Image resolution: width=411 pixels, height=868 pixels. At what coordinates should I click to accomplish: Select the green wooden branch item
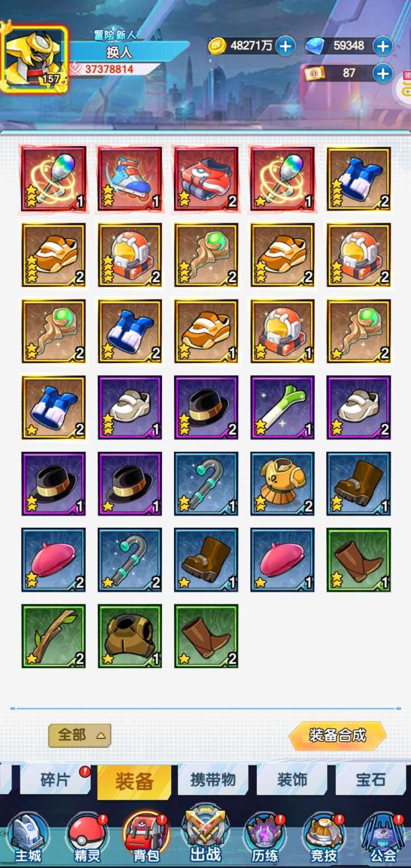(54, 636)
